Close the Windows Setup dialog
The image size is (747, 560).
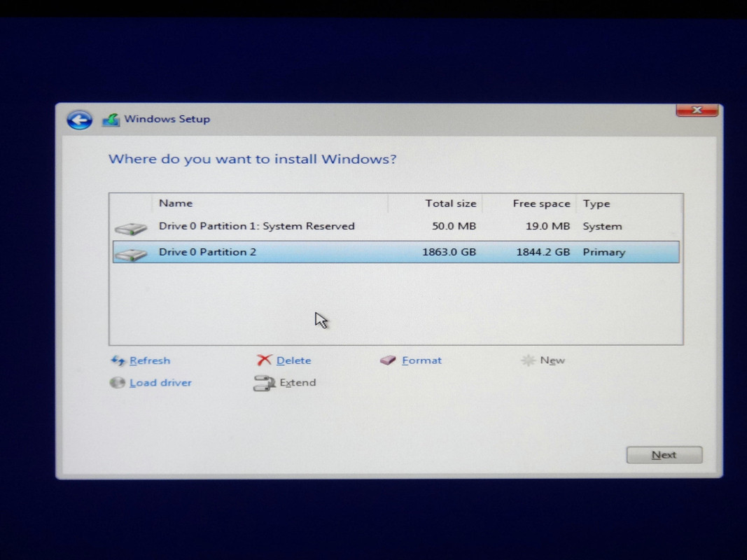(x=697, y=110)
